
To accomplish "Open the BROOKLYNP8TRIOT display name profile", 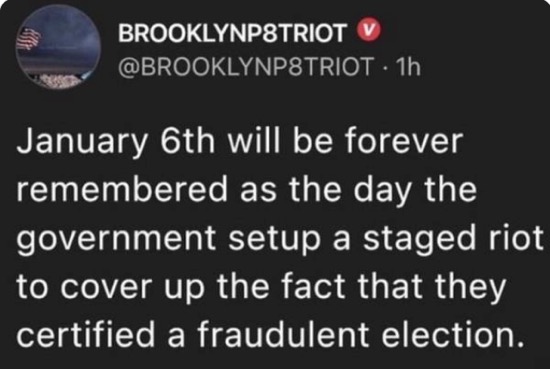I will coord(232,33).
